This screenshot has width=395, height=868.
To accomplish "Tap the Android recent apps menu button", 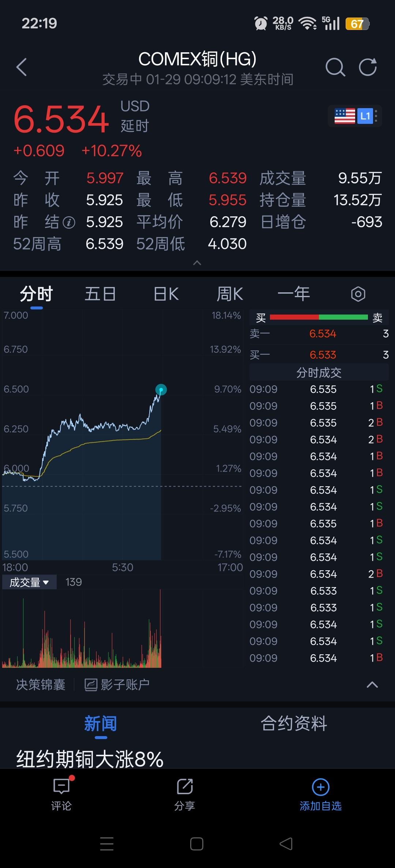I will coord(107,844).
